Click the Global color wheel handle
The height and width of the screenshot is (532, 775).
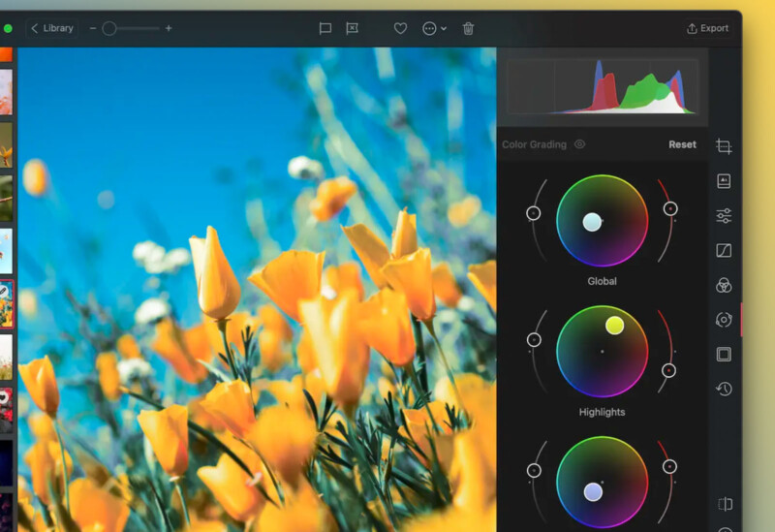point(592,223)
